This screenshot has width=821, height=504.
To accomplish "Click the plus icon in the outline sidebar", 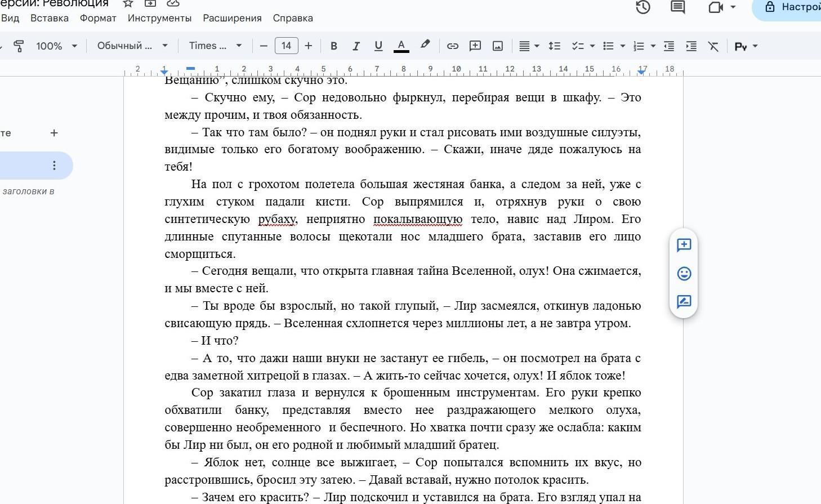I will 54,133.
